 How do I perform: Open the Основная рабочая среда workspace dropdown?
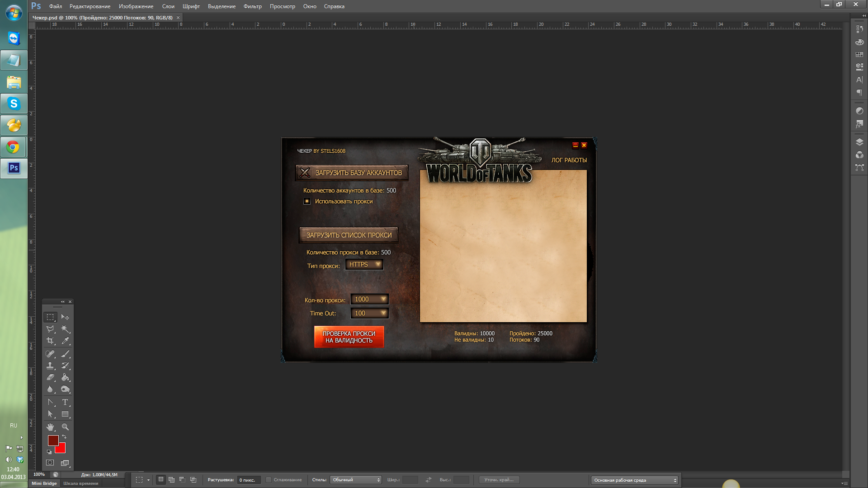pyautogui.click(x=635, y=480)
